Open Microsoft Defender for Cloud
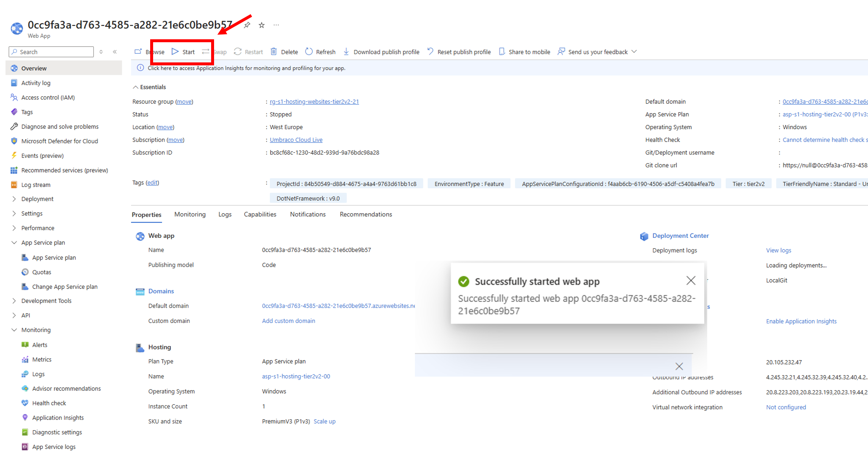The width and height of the screenshot is (868, 453). coord(59,141)
